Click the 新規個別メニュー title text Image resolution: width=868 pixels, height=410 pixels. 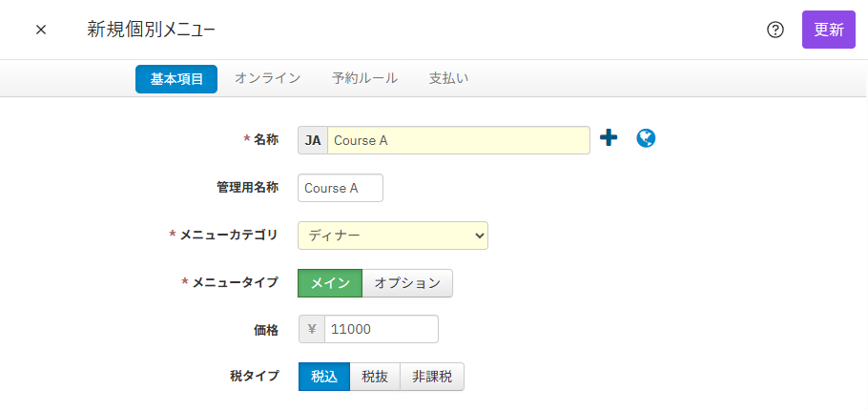[x=151, y=31]
